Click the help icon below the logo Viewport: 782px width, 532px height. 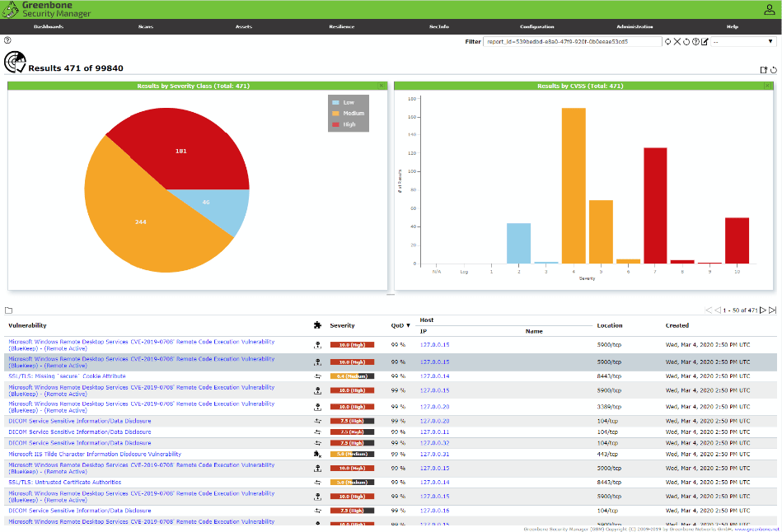(x=7, y=40)
